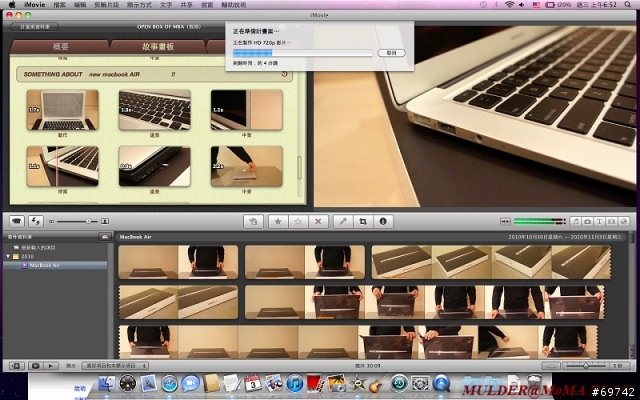The width and height of the screenshot is (640, 400).
Task: Collapse the 2010 event folder triangle
Action: [x=8, y=256]
